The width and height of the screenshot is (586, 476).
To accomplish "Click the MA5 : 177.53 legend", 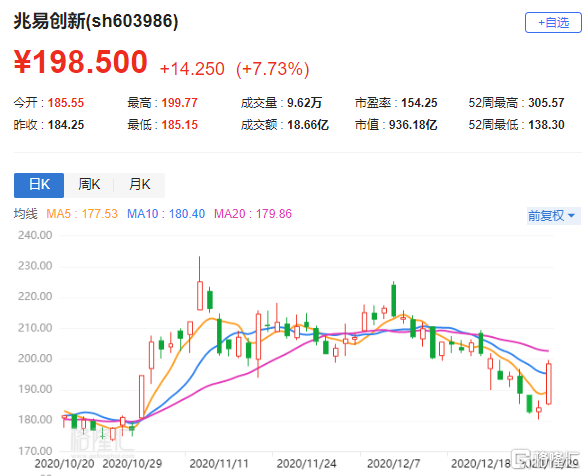I will tap(82, 214).
